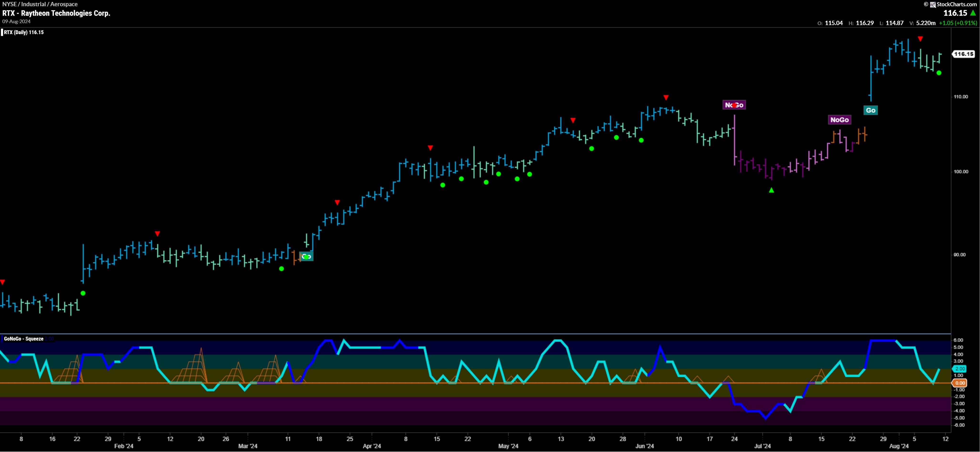
Task: Click the 2.00 oscillator value tag
Action: point(960,368)
